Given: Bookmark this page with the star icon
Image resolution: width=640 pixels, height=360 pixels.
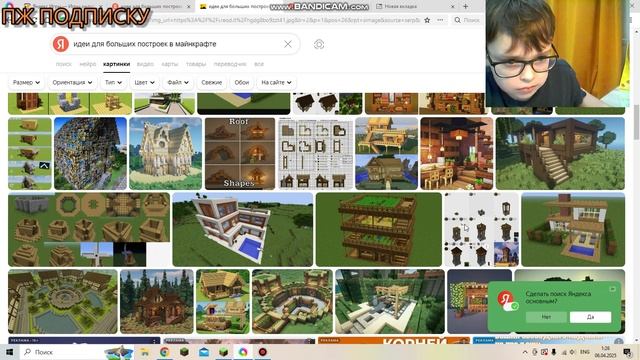Looking at the screenshot, I should point(427,20).
